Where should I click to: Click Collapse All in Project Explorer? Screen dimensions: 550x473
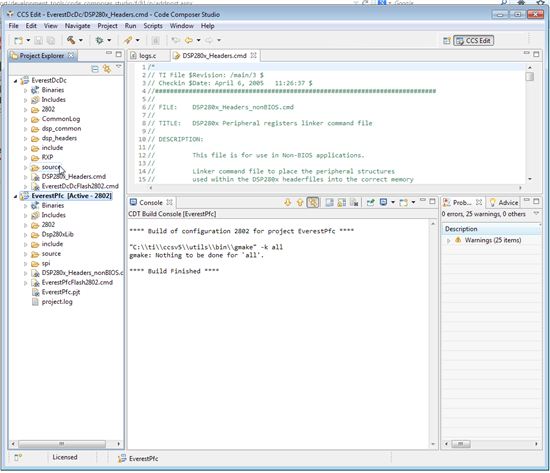click(x=95, y=69)
